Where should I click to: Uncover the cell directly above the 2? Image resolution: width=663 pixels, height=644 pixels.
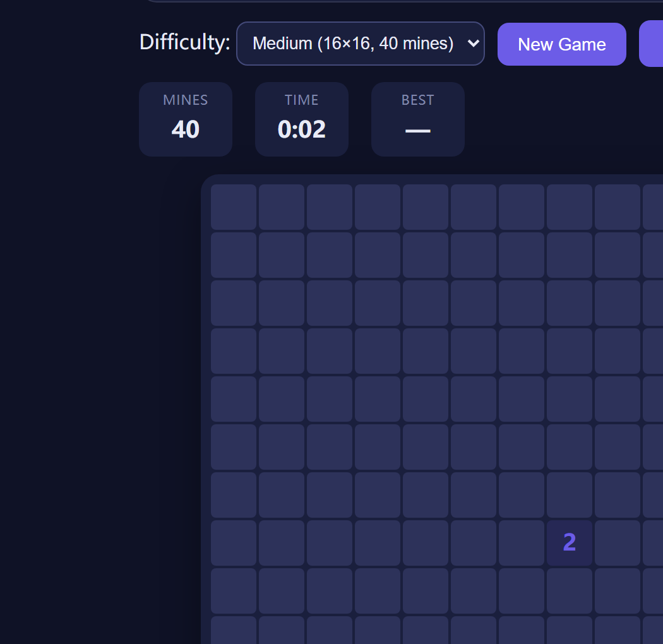coord(569,495)
